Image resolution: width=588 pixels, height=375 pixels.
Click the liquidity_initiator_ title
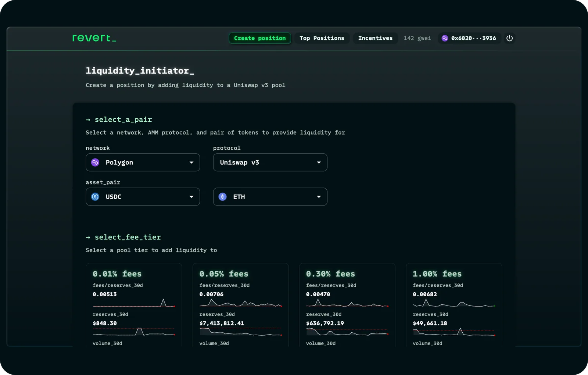click(140, 71)
